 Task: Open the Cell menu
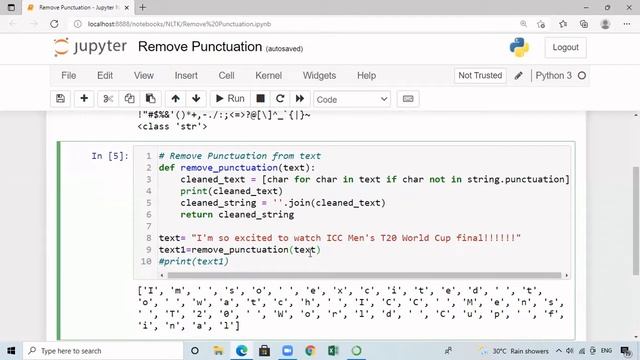pos(227,76)
